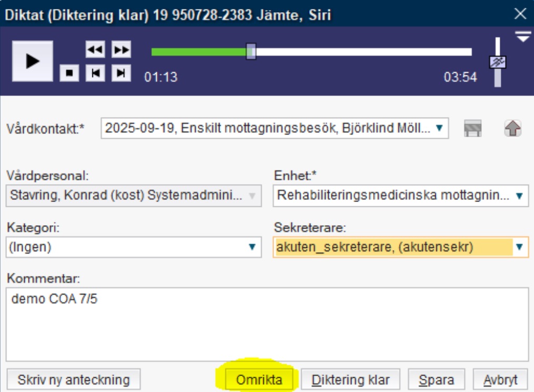Image resolution: width=534 pixels, height=392 pixels.
Task: Open the Enhet dropdown
Action: click(519, 196)
